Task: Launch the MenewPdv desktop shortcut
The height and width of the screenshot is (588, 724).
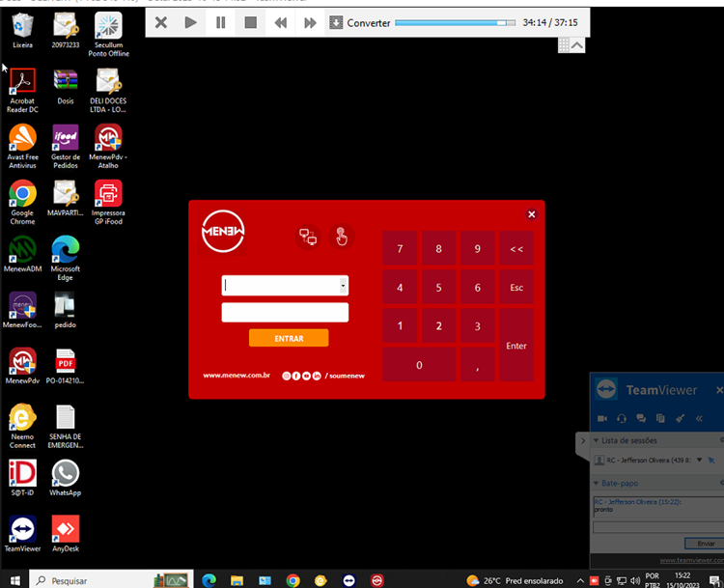Action: pos(22,366)
